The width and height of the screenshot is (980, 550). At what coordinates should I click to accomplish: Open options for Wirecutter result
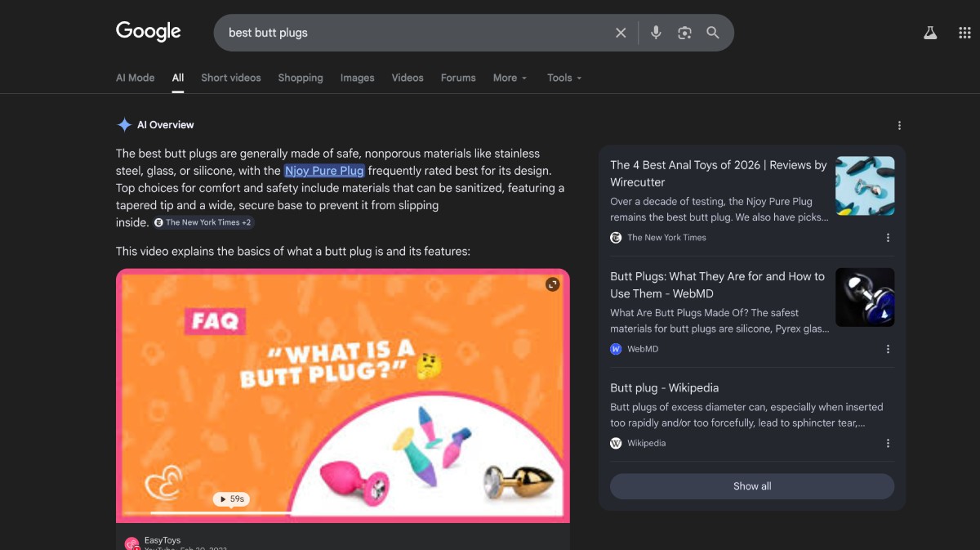point(888,238)
